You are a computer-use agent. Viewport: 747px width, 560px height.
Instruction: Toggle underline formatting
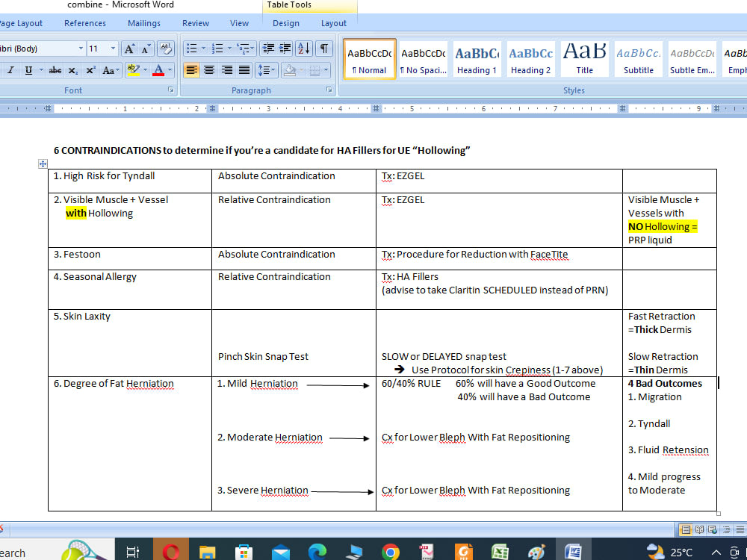point(28,70)
